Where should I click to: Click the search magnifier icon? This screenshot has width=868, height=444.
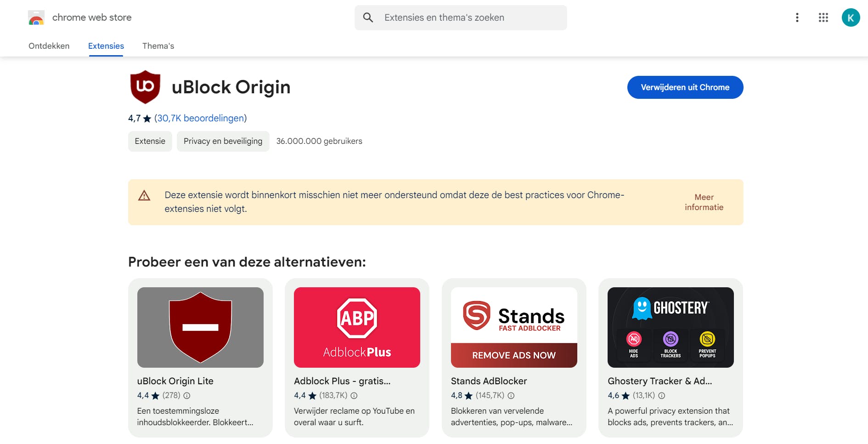(x=368, y=17)
